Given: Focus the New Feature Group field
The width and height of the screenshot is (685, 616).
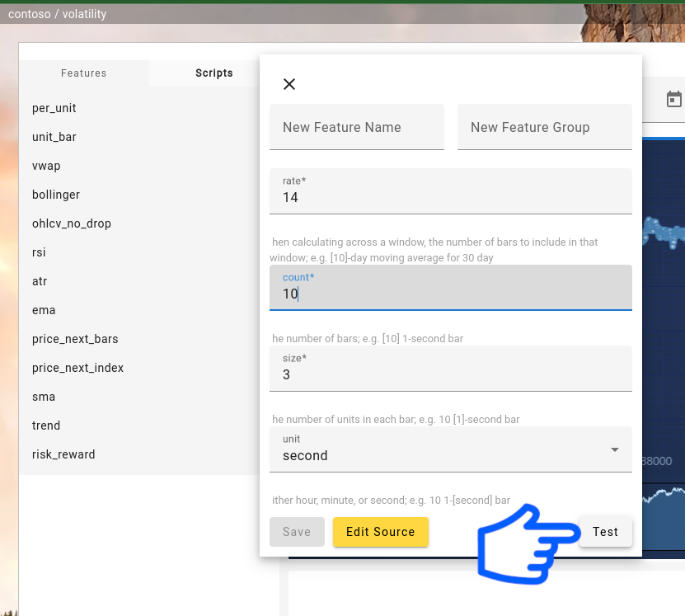Looking at the screenshot, I should pyautogui.click(x=544, y=127).
